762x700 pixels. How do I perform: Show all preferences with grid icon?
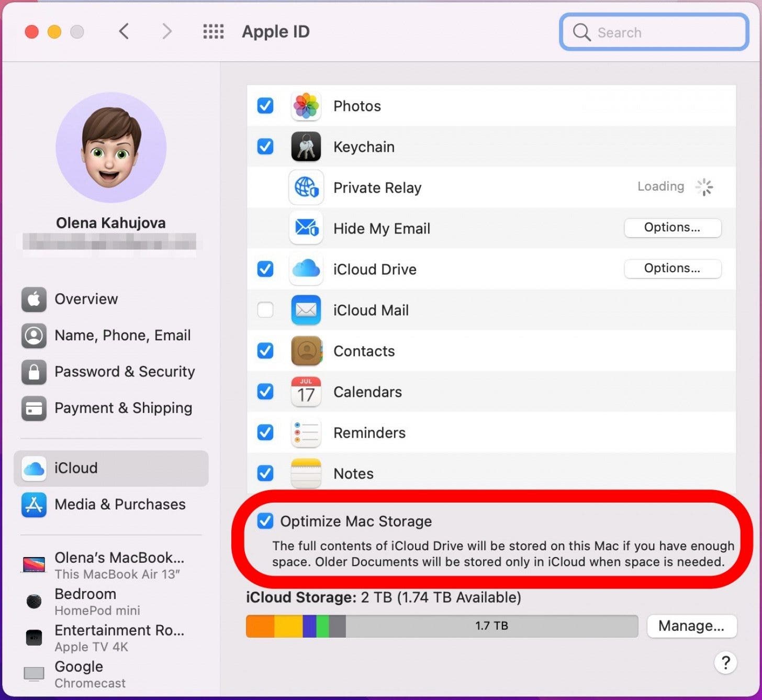213,32
